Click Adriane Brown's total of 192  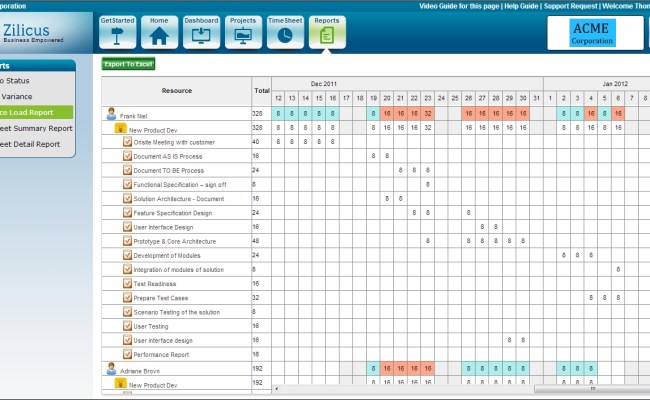pos(257,368)
